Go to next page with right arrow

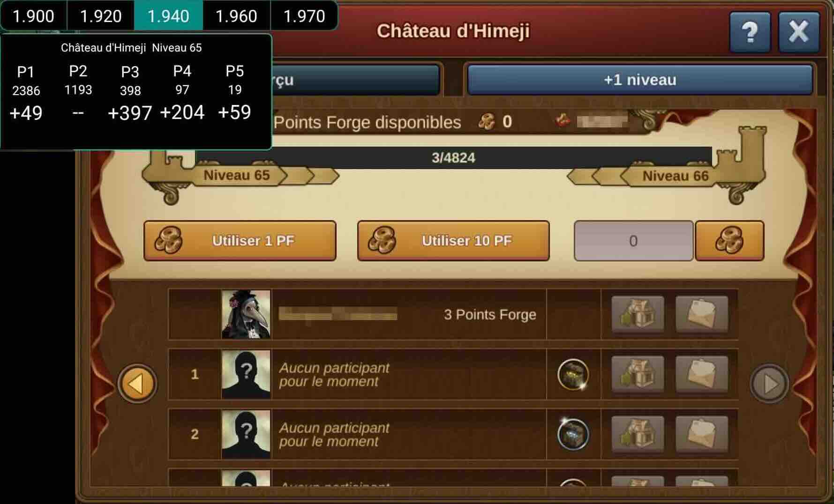click(769, 384)
